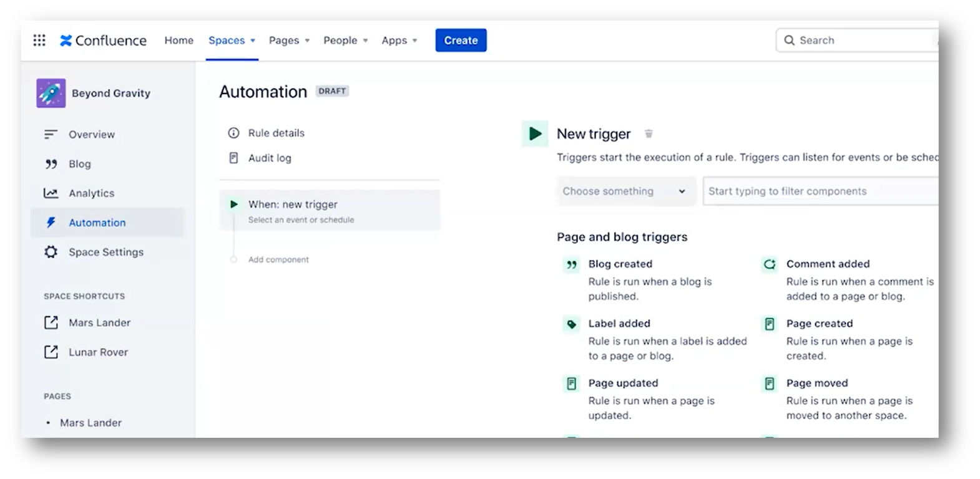980x479 pixels.
Task: Open the Blog sidebar item
Action: pyautogui.click(x=107, y=164)
